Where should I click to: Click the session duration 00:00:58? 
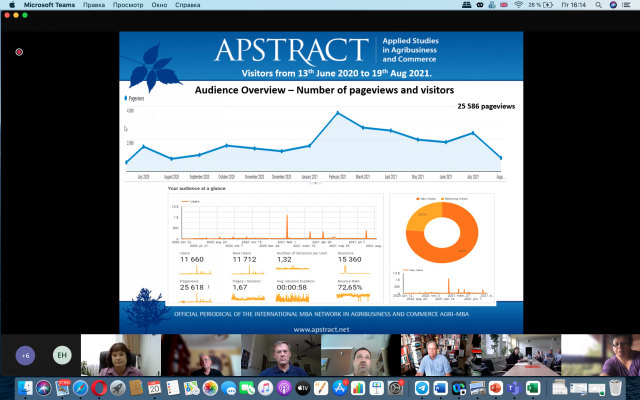291,287
